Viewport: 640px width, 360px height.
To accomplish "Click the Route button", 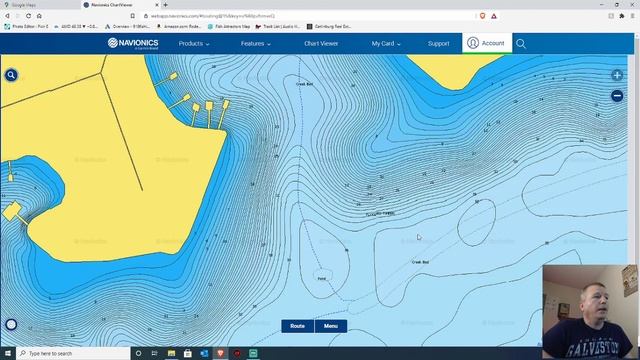I will coord(298,326).
